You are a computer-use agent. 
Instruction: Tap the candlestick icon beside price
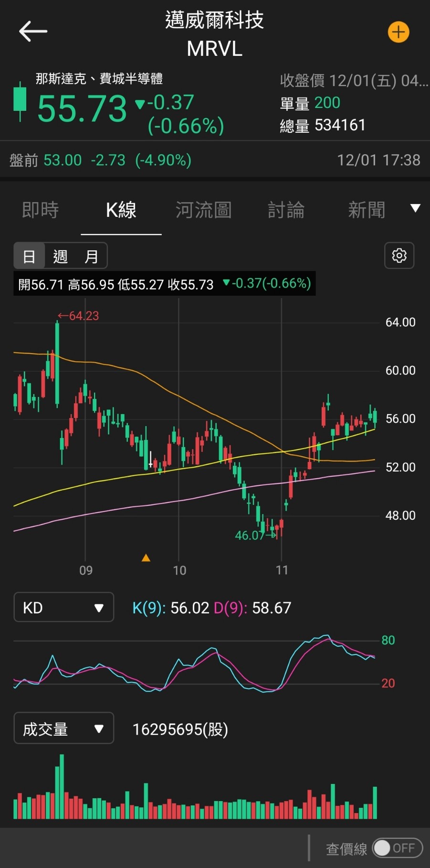pos(20,101)
